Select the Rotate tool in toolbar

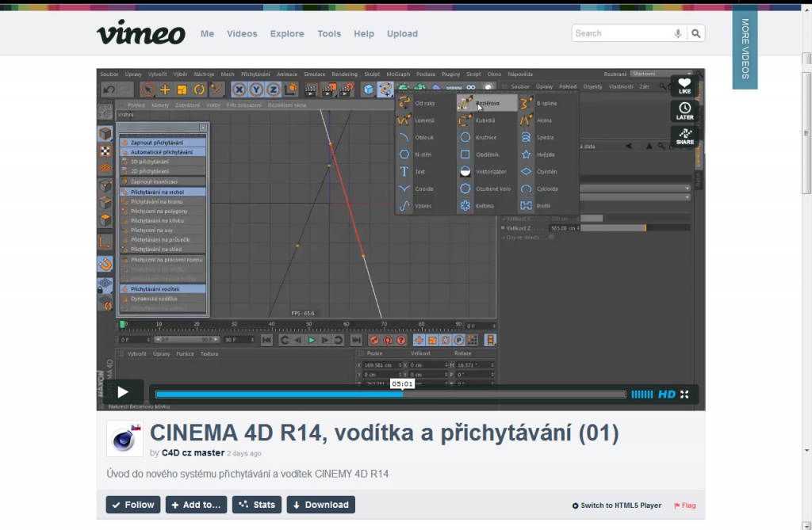pos(199,90)
